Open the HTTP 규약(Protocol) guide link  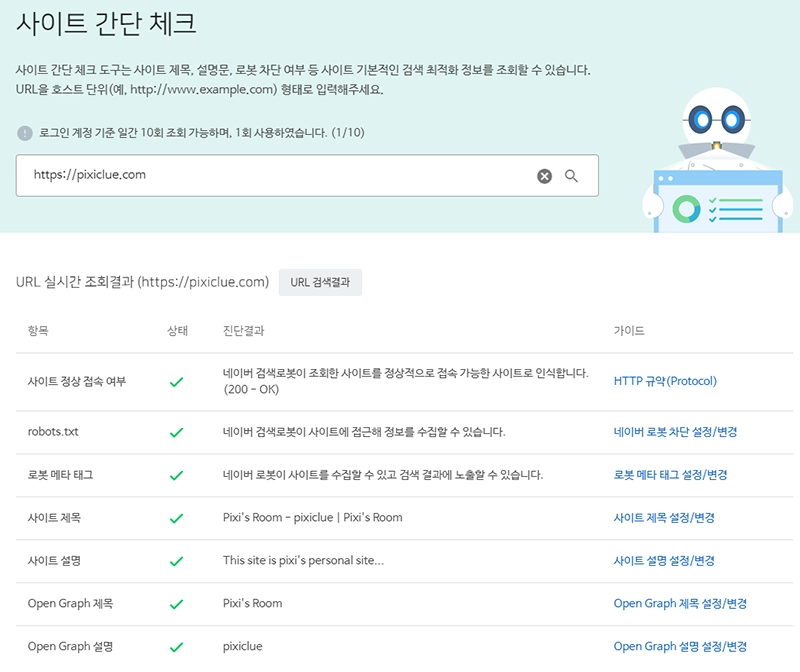click(665, 381)
